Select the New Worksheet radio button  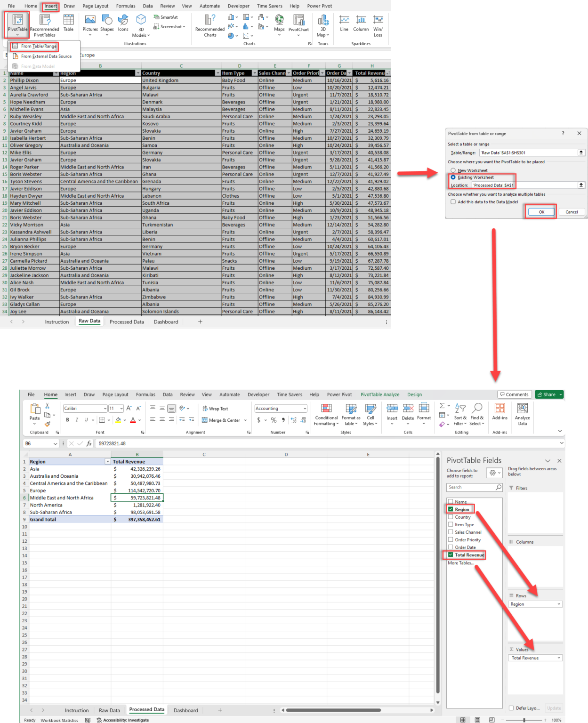[x=453, y=170]
